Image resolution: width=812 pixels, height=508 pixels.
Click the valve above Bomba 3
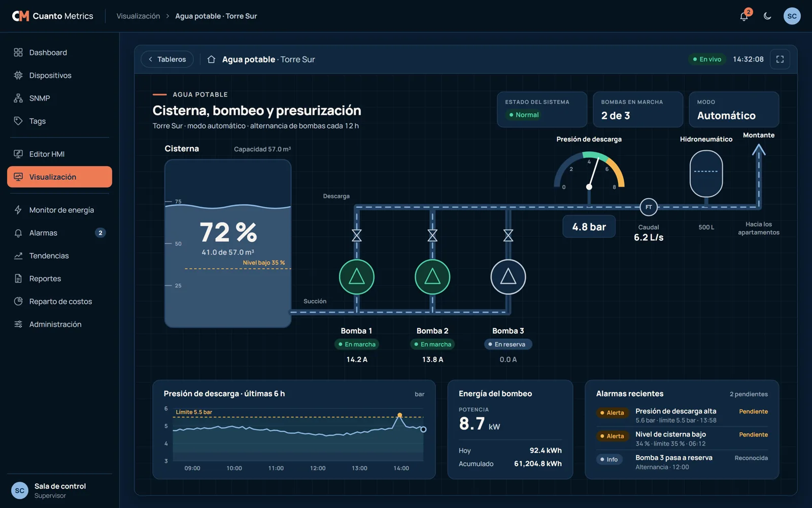508,235
